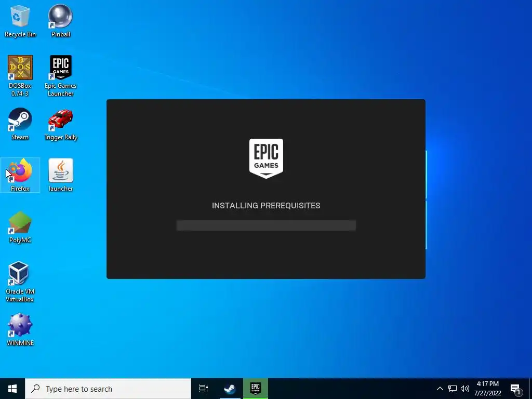Click the INSTALLING PREREQUISITES status text

tap(266, 206)
